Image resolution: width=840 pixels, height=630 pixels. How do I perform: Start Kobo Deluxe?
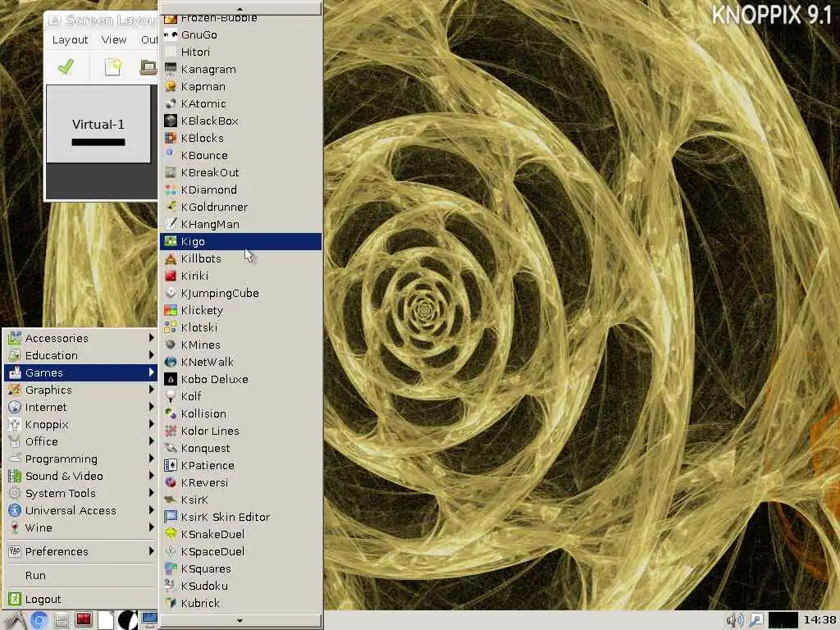coord(240,379)
